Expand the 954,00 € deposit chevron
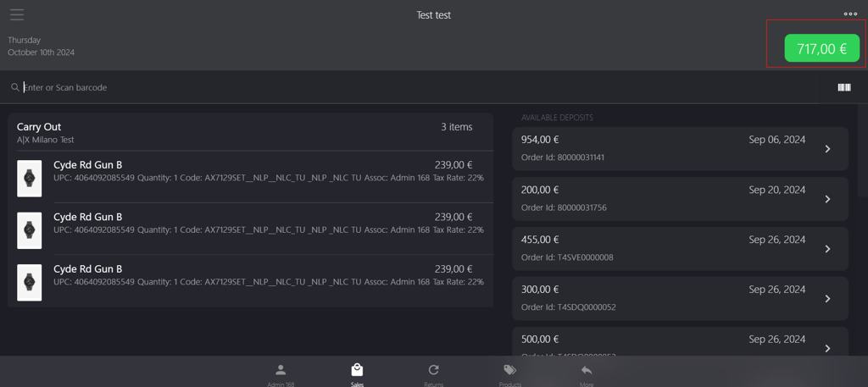 coord(827,149)
